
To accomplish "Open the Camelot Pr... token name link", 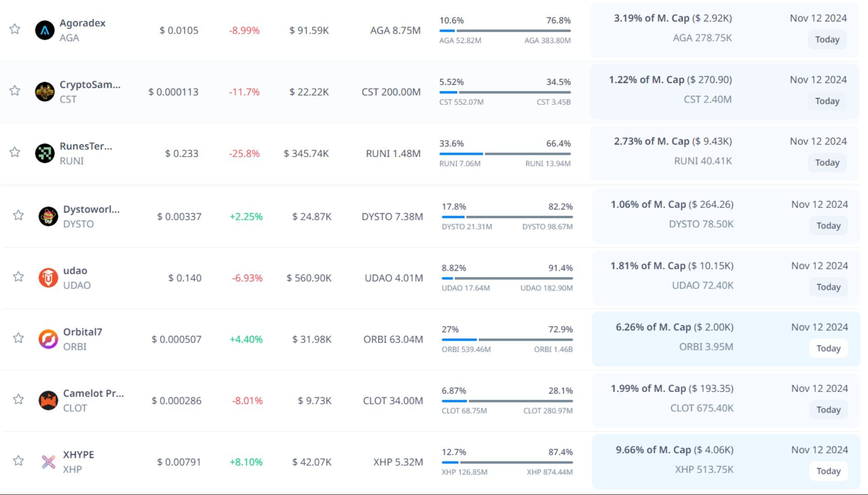I will click(x=93, y=393).
